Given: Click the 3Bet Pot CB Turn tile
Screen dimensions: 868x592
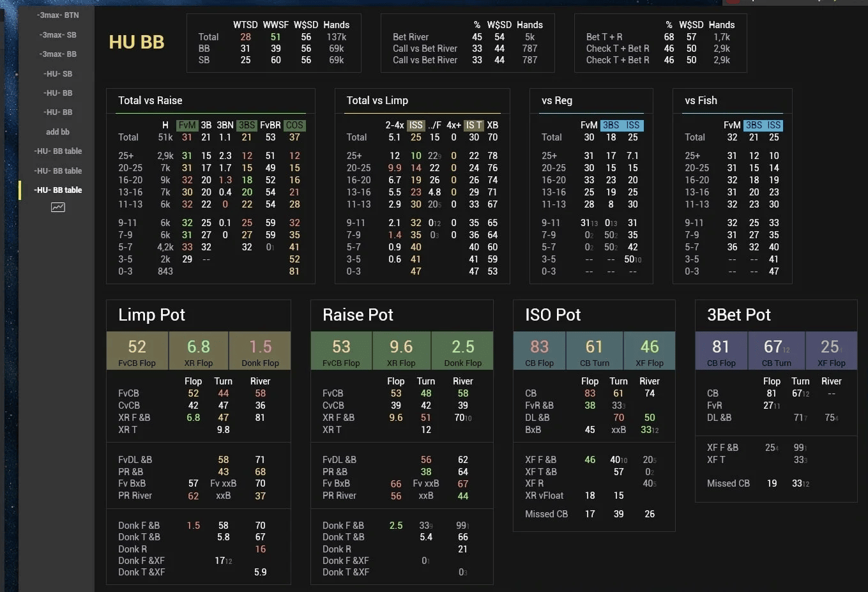Looking at the screenshot, I should pyautogui.click(x=776, y=351).
